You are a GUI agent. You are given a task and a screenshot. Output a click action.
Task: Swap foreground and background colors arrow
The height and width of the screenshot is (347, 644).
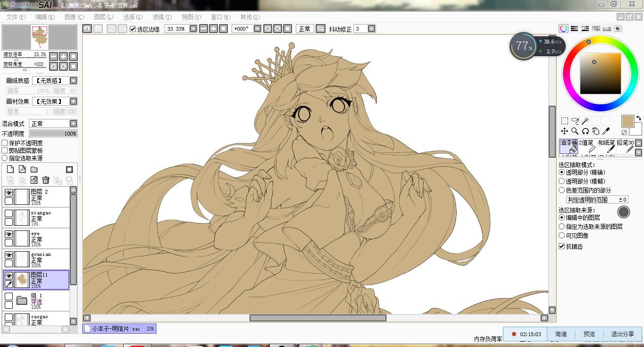[638, 118]
